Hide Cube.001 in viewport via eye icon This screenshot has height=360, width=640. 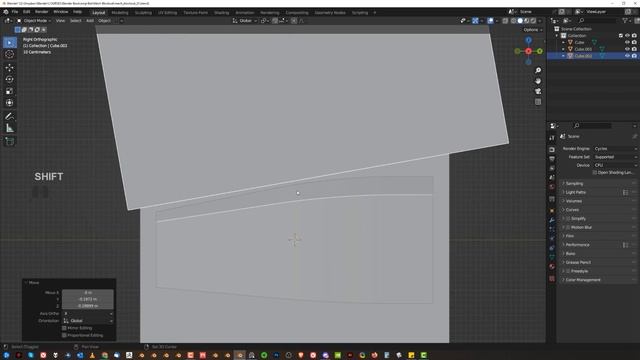(x=627, y=49)
